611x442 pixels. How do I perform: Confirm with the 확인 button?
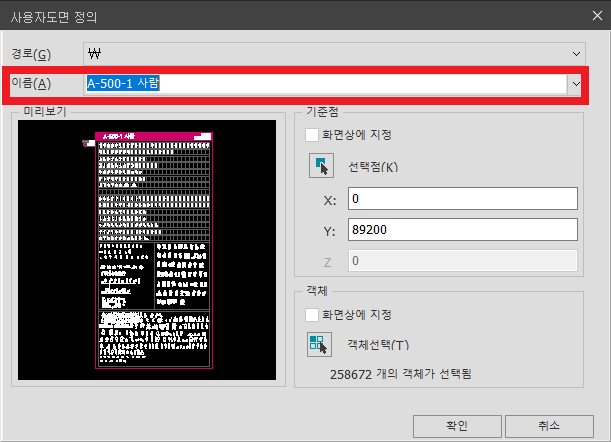[457, 426]
